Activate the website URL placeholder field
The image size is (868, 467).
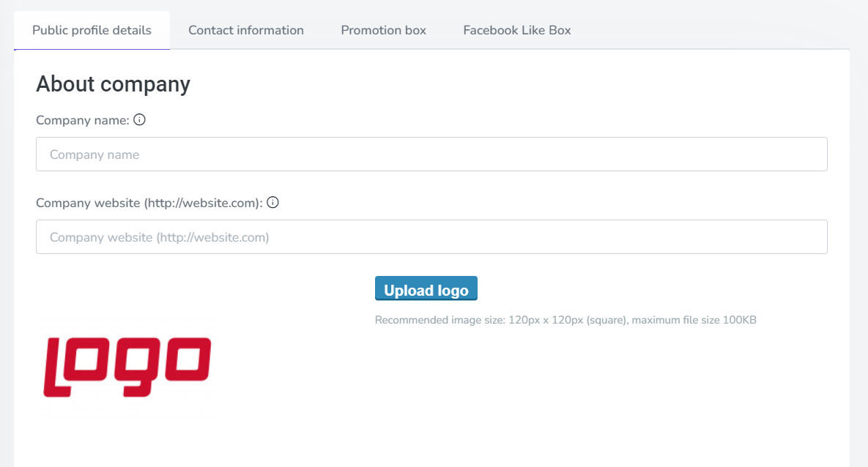click(431, 237)
